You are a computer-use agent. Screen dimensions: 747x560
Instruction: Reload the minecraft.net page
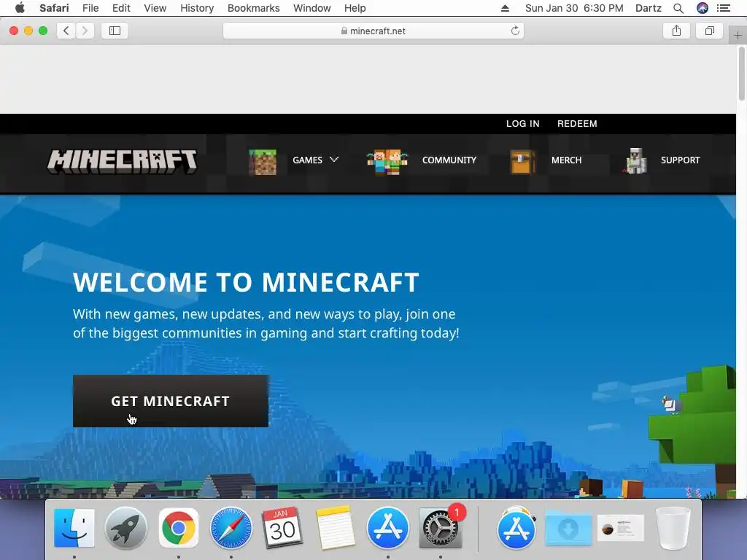point(515,31)
